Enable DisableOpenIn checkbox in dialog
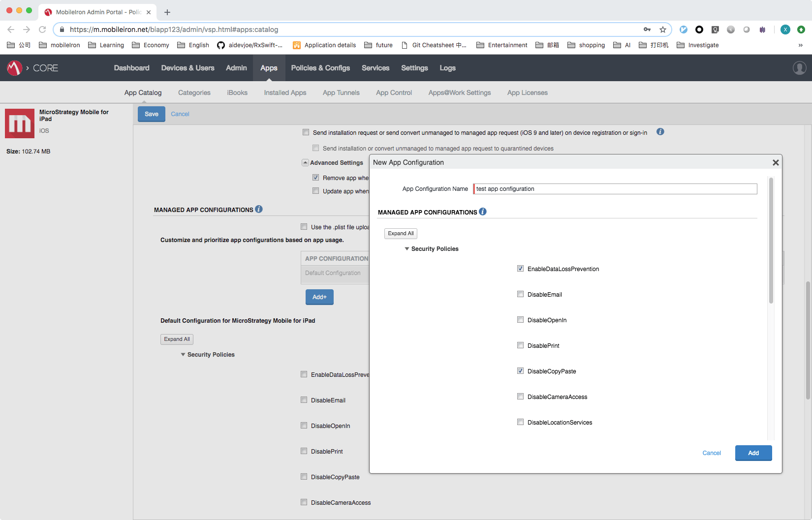Image resolution: width=812 pixels, height=520 pixels. (520, 320)
